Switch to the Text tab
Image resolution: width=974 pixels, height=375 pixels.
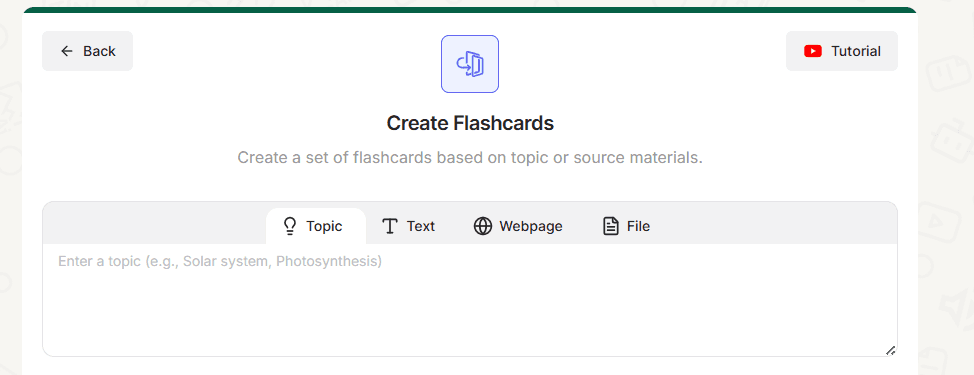click(408, 226)
